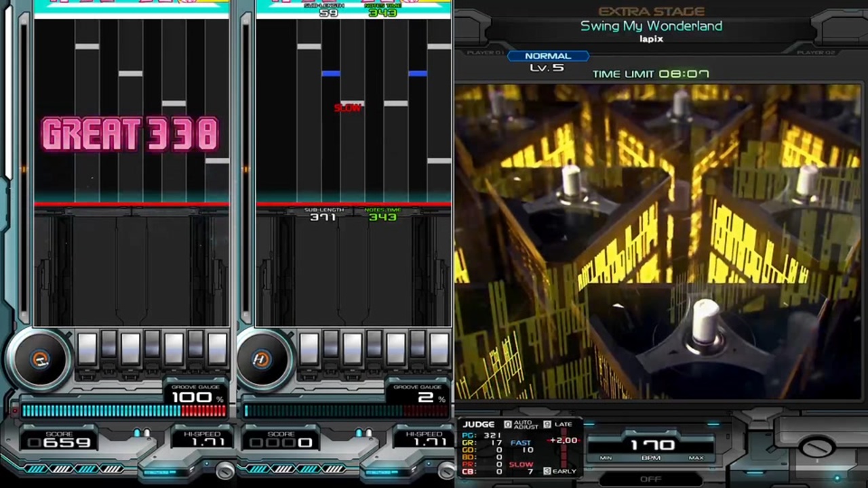Click the EARLY number box in judge panel
This screenshot has width=868, height=488.
[547, 471]
